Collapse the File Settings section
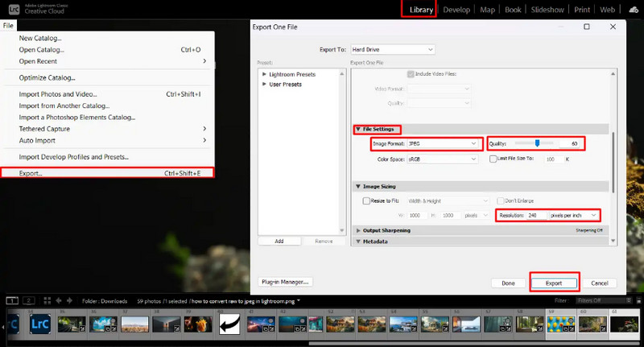The width and height of the screenshot is (644, 347). pos(358,129)
